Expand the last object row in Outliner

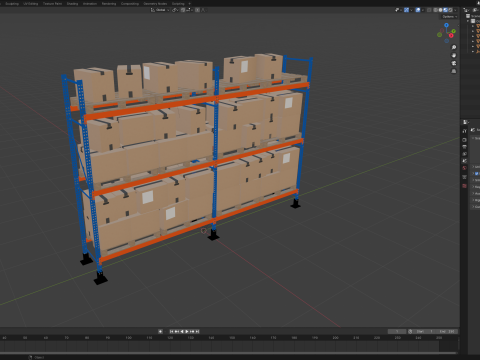[473, 52]
